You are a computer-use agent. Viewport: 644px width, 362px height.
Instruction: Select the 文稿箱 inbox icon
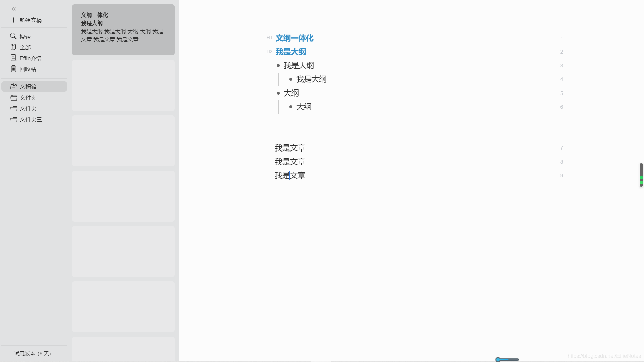coord(14,86)
